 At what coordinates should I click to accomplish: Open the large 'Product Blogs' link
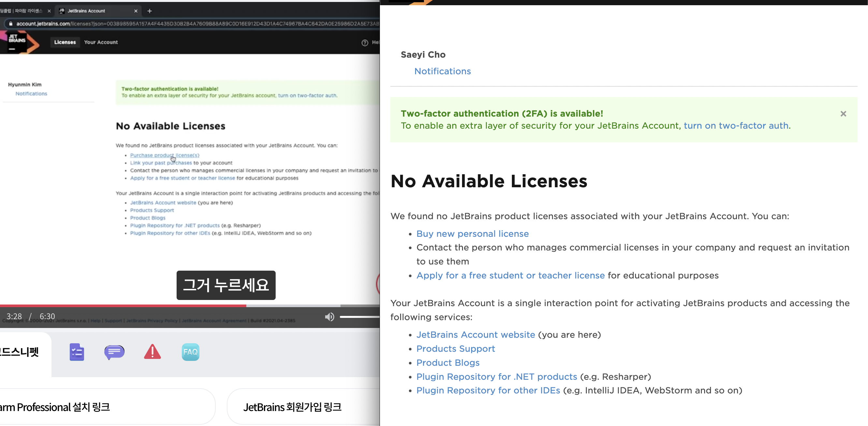pos(448,363)
